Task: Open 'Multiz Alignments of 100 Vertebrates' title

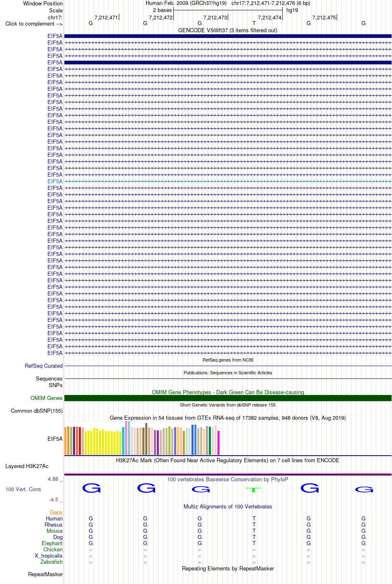Action: (x=228, y=506)
